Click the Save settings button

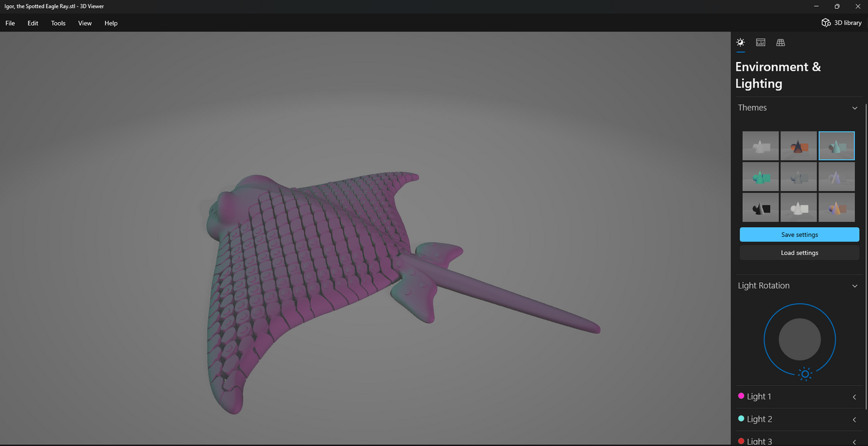[x=799, y=234]
